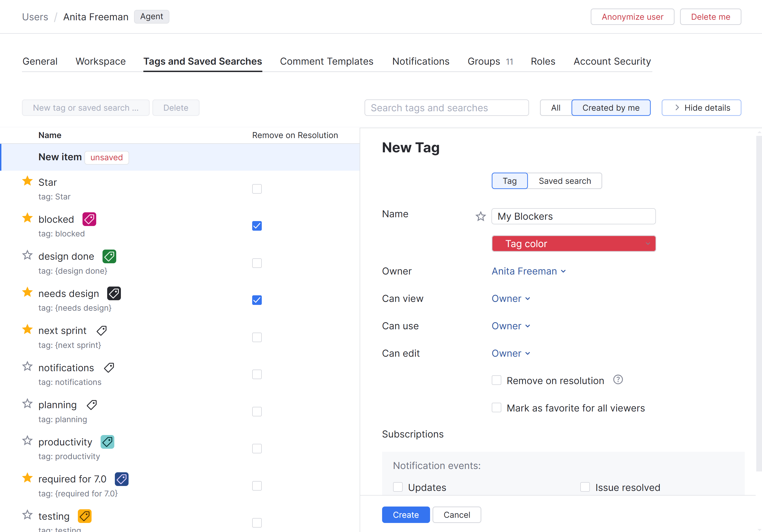Click the favorite star next to Name field

[480, 217]
